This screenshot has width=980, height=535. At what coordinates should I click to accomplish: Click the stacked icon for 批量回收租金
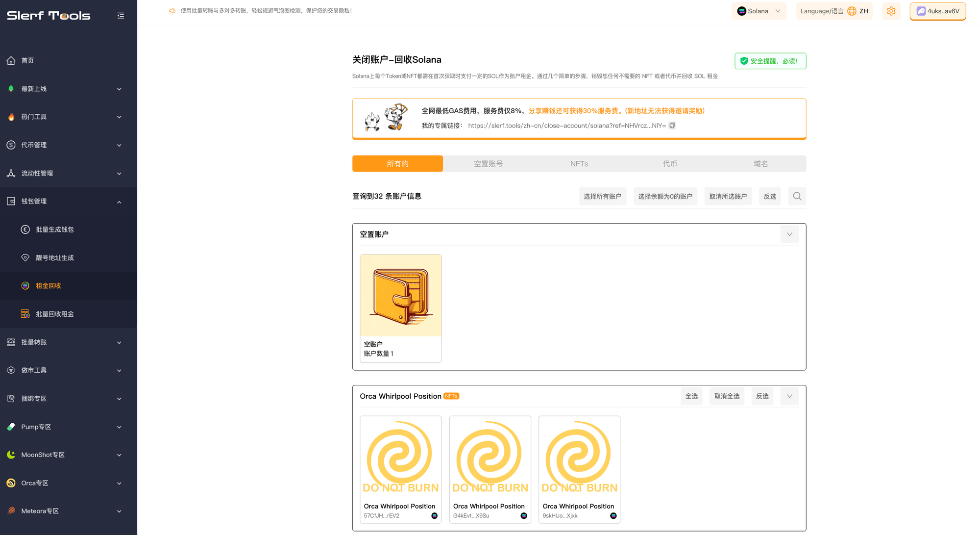[25, 314]
